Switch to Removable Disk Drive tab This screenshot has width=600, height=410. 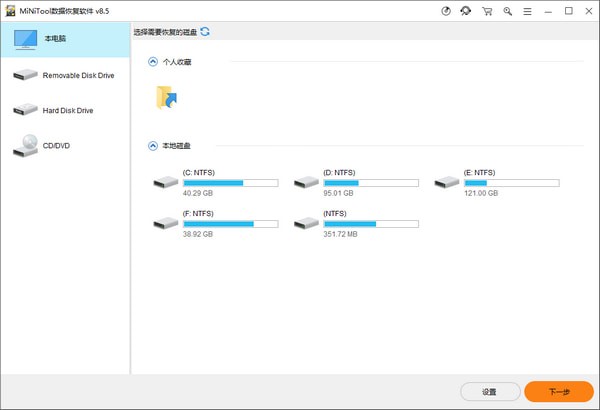pyautogui.click(x=65, y=75)
